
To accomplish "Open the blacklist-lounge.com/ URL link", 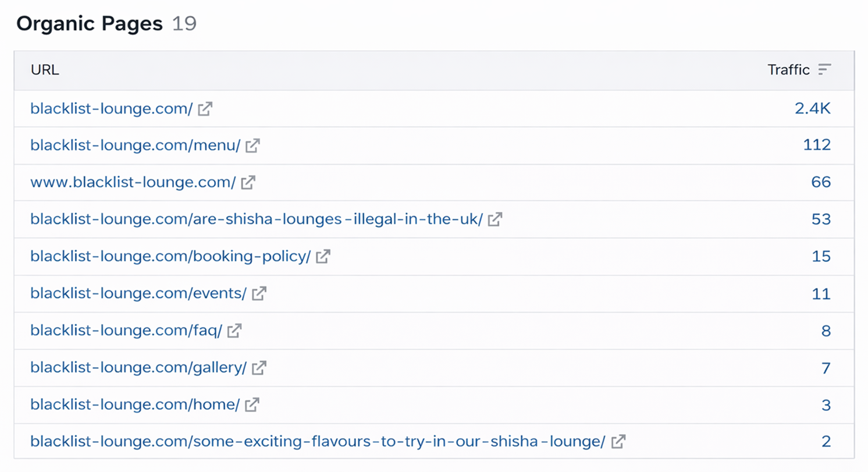I will 111,109.
